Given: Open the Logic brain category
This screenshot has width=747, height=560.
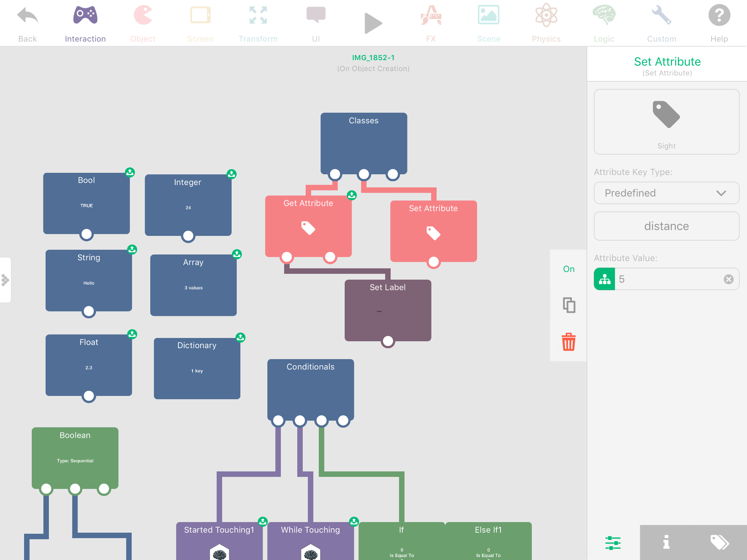Looking at the screenshot, I should (604, 16).
